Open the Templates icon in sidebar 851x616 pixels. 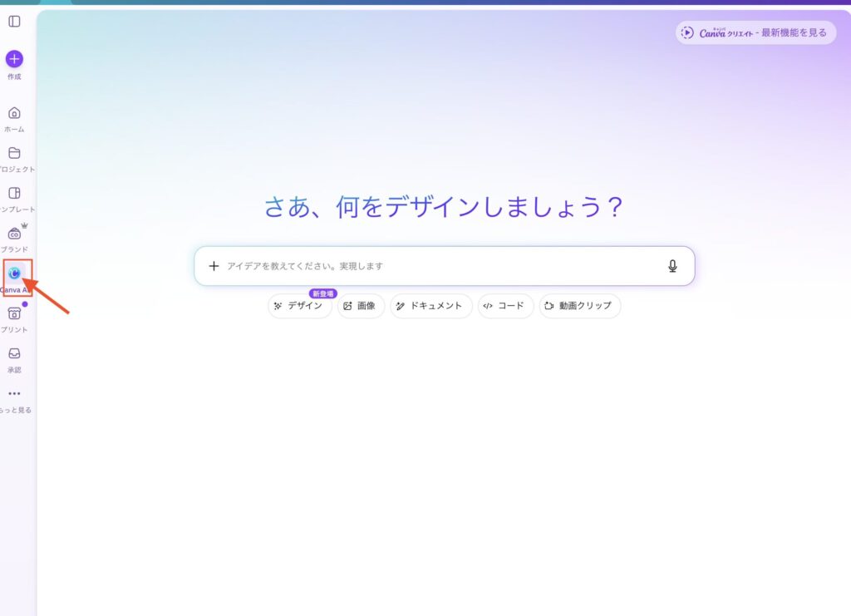14,194
